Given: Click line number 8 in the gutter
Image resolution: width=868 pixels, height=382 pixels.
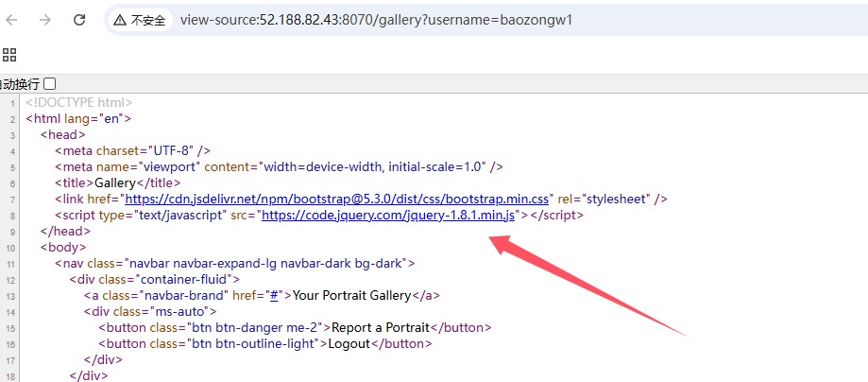Looking at the screenshot, I should coord(12,216).
